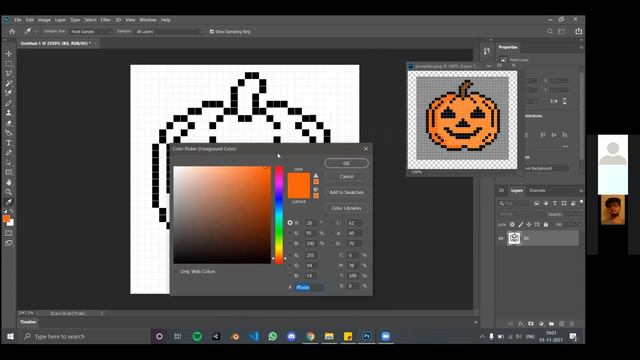
Task: Open the Window menu
Action: click(148, 20)
